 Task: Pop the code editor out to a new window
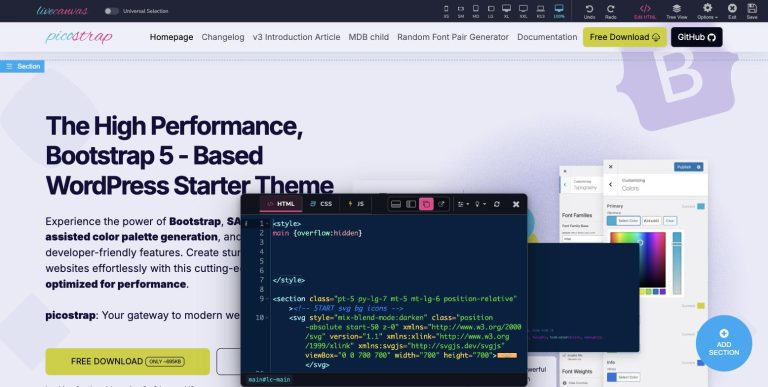tap(441, 204)
